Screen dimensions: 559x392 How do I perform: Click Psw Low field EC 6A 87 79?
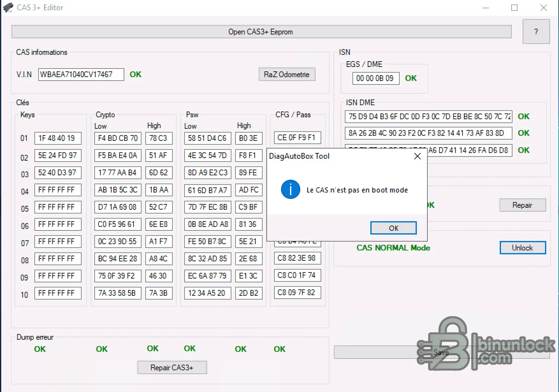coord(207,276)
